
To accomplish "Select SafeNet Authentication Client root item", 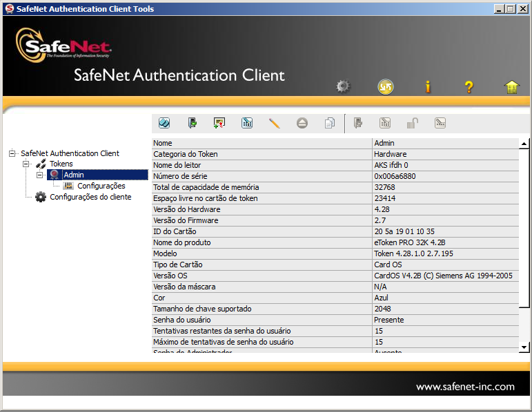I will tap(70, 153).
